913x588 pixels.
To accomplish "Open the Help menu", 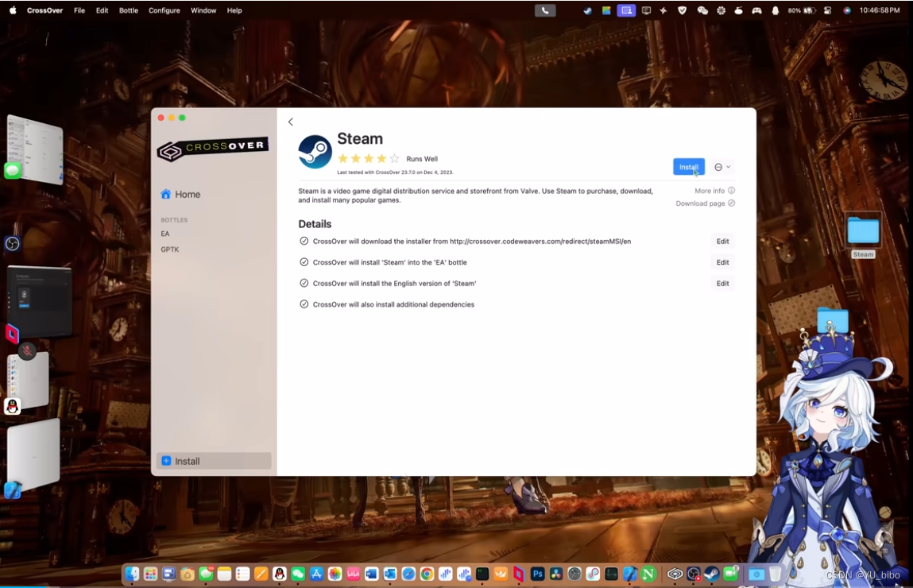I will [x=234, y=10].
